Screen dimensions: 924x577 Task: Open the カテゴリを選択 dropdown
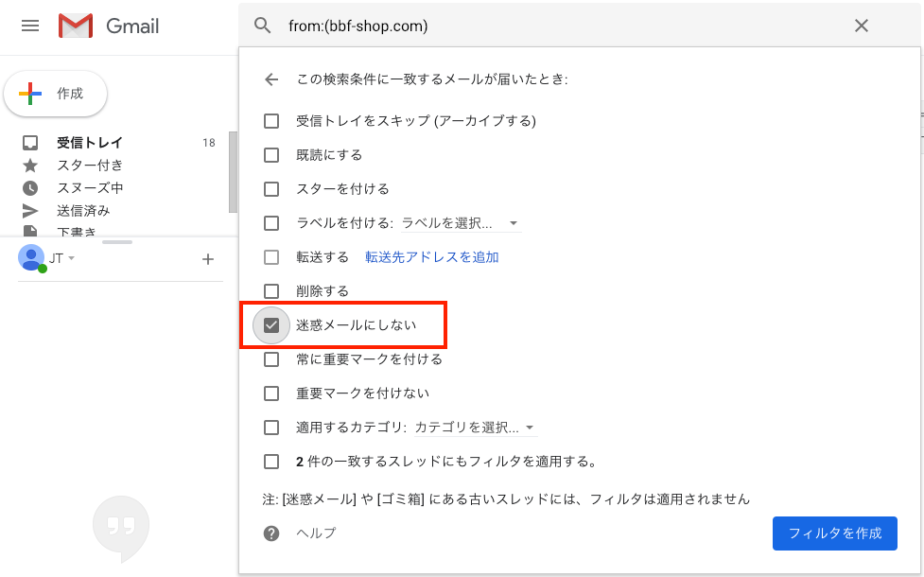click(475, 428)
